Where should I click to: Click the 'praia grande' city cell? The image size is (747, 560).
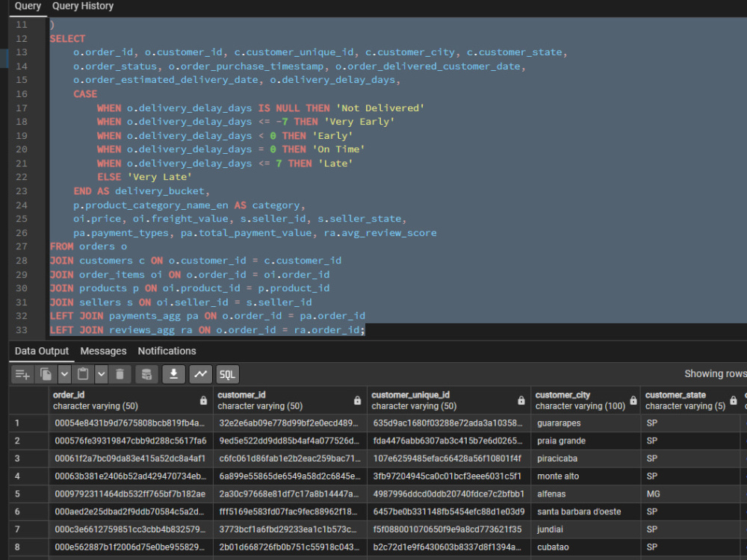click(586, 441)
